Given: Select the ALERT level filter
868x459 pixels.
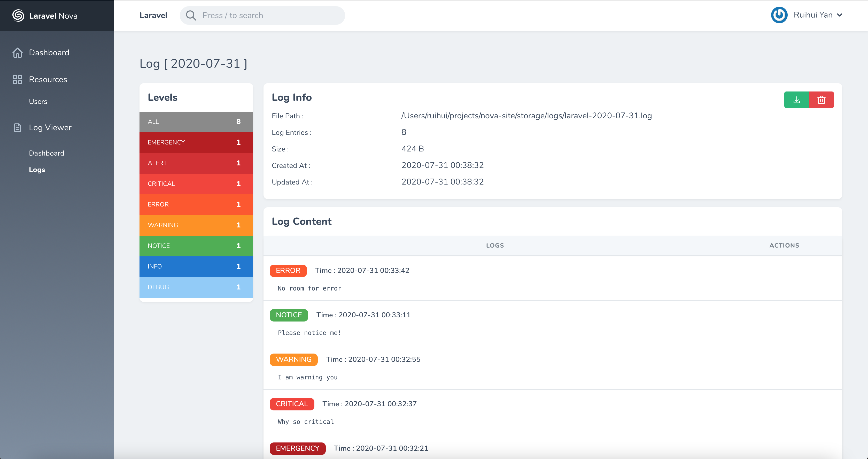Looking at the screenshot, I should pos(196,163).
